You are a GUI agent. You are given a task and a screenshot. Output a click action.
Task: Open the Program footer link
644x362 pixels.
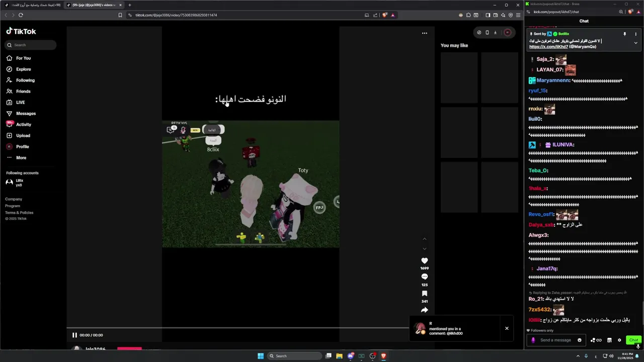tap(13, 206)
